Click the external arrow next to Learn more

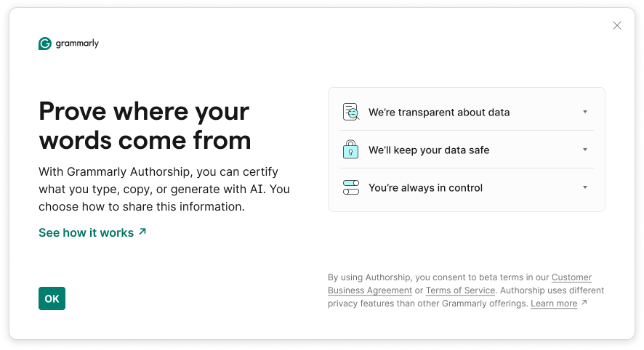584,303
